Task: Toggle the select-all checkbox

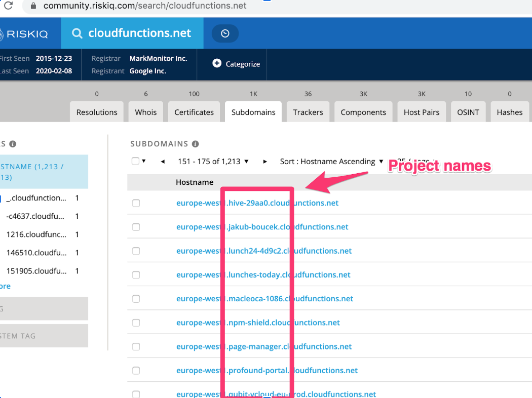Action: coord(135,161)
